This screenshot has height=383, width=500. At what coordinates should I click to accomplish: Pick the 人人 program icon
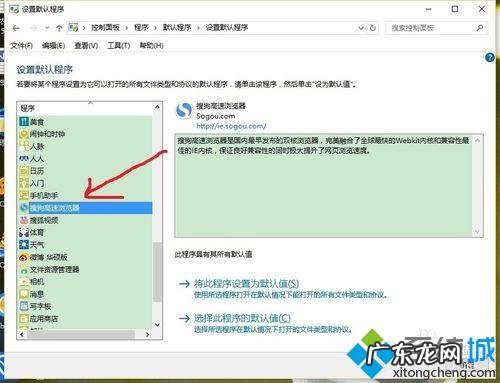(24, 159)
